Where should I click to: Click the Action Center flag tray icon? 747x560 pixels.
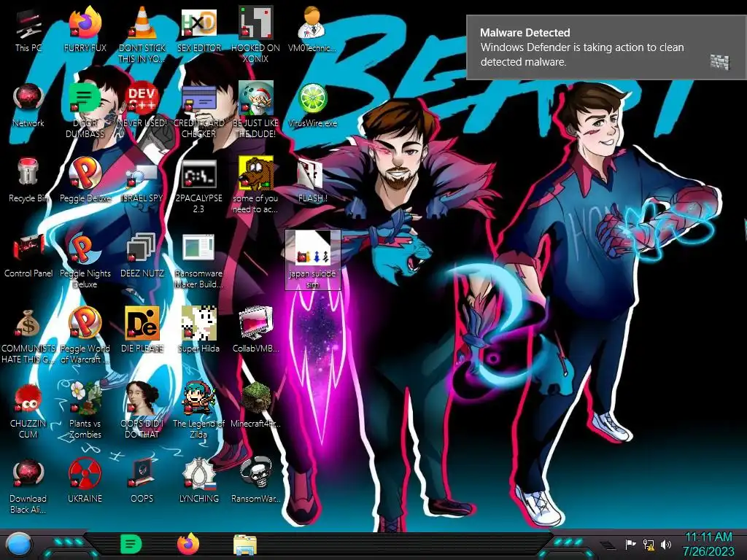click(630, 544)
